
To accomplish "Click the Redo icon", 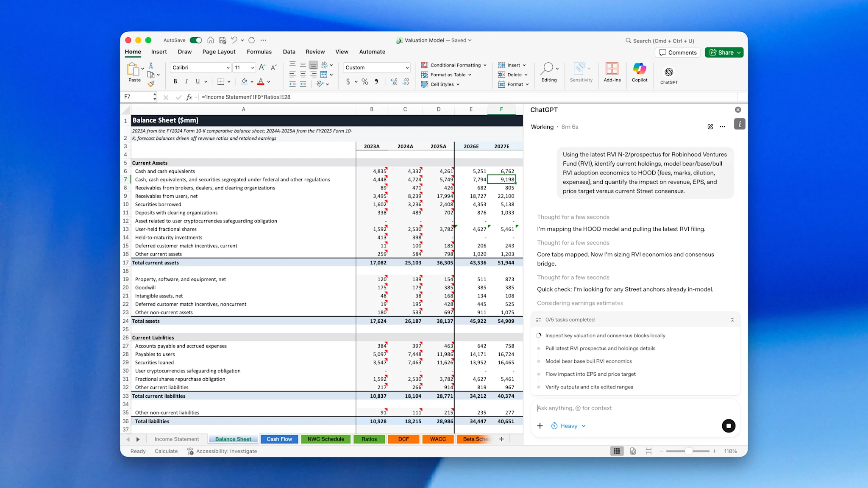I will pos(252,40).
